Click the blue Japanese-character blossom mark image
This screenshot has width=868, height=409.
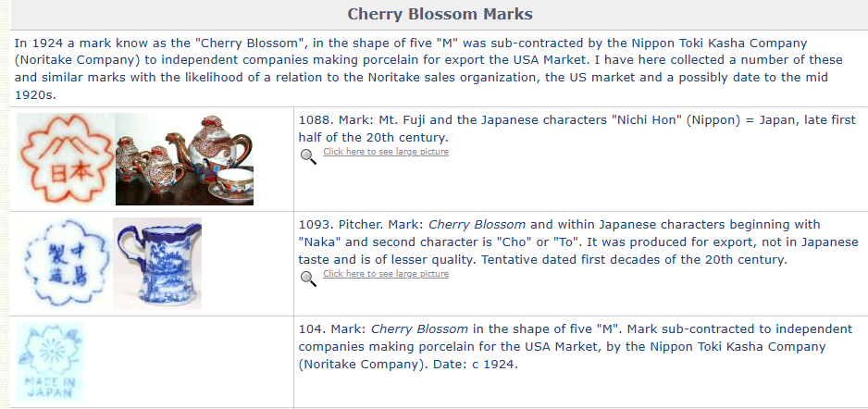(62, 264)
